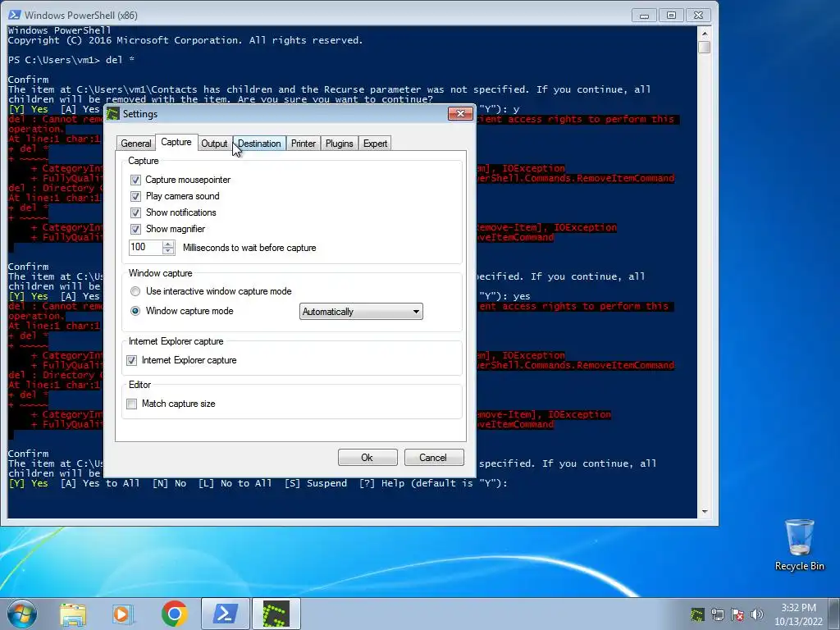
Task: Close the Settings dialog with X
Action: click(460, 113)
